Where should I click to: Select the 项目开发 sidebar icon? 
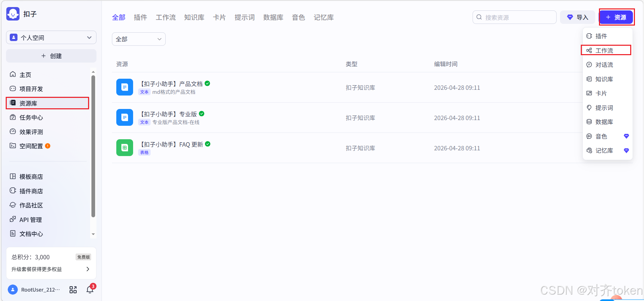pyautogui.click(x=13, y=88)
